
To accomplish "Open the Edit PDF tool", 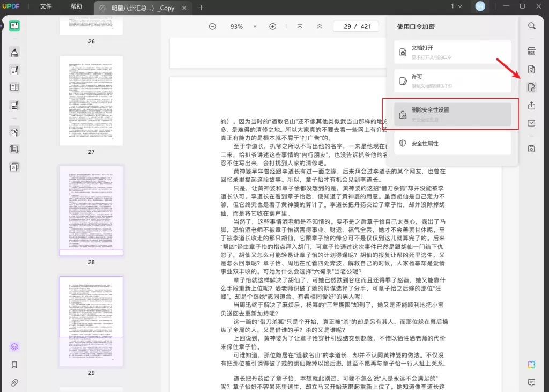I will 14,70.
